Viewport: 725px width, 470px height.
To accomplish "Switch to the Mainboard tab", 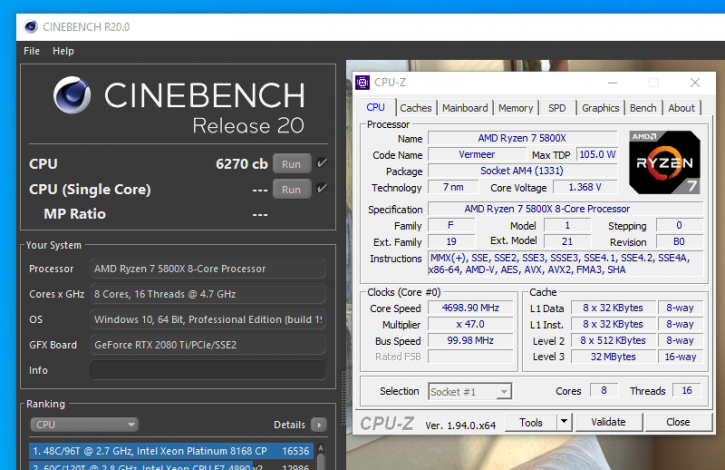I will (465, 108).
